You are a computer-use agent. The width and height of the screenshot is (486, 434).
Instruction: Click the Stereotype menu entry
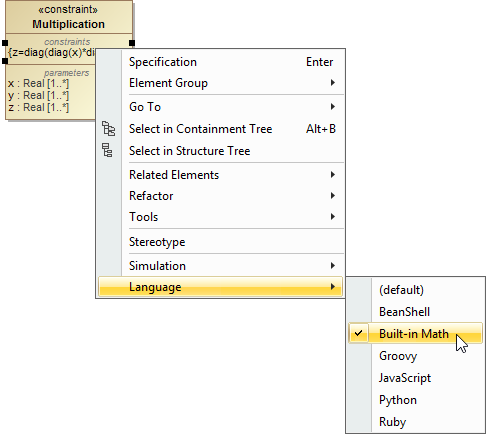point(220,242)
